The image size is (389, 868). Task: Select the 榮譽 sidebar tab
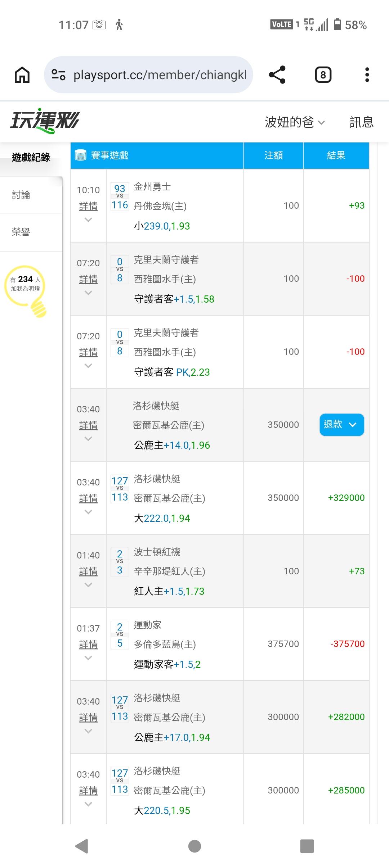point(21,232)
